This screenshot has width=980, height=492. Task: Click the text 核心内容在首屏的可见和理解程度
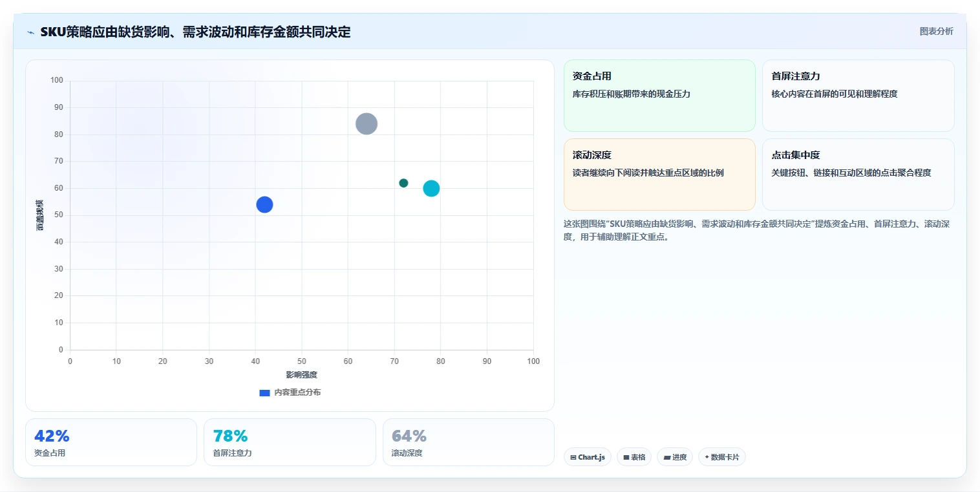(834, 94)
